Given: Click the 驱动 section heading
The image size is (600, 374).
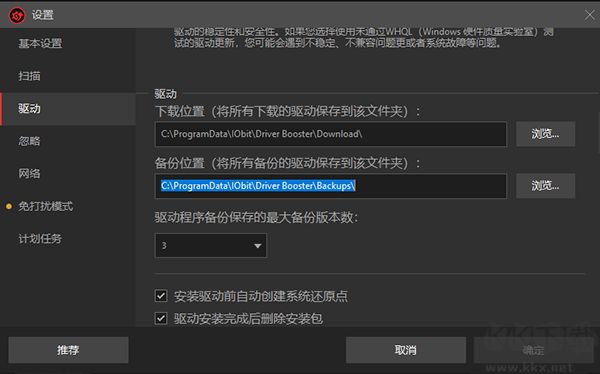Looking at the screenshot, I should pyautogui.click(x=166, y=94).
